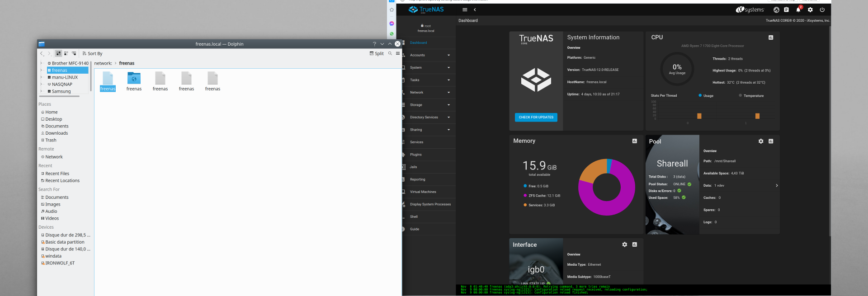The image size is (868, 296).
Task: Open Recent Locations in Dolphin sidebar
Action: click(60, 181)
